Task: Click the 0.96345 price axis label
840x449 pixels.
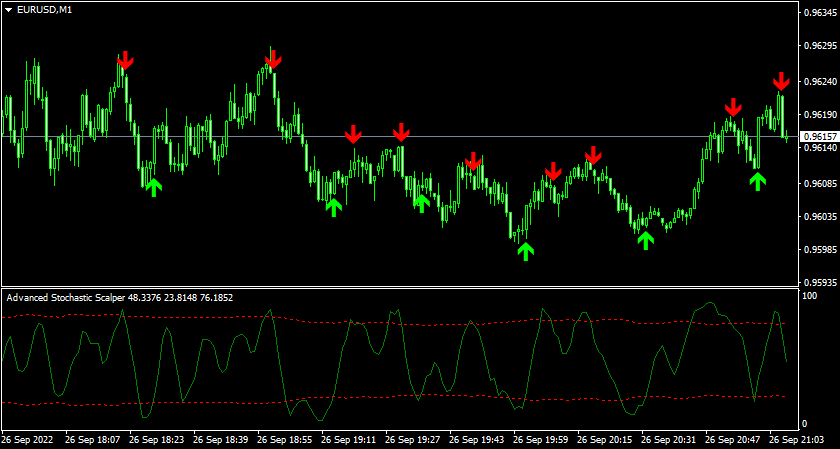Action: (x=819, y=12)
